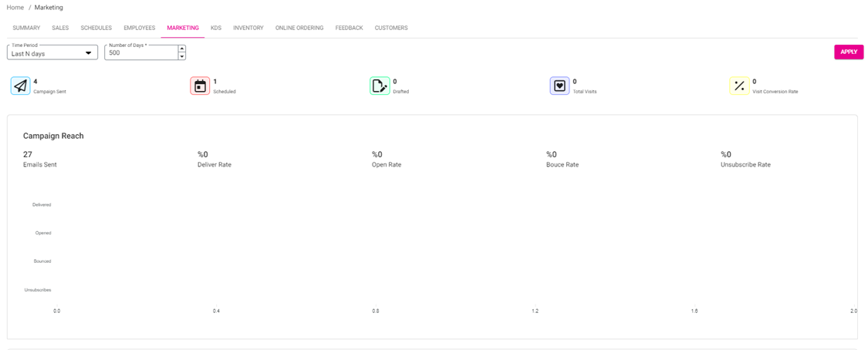View the Feedback tab
The height and width of the screenshot is (350, 868).
pyautogui.click(x=349, y=28)
